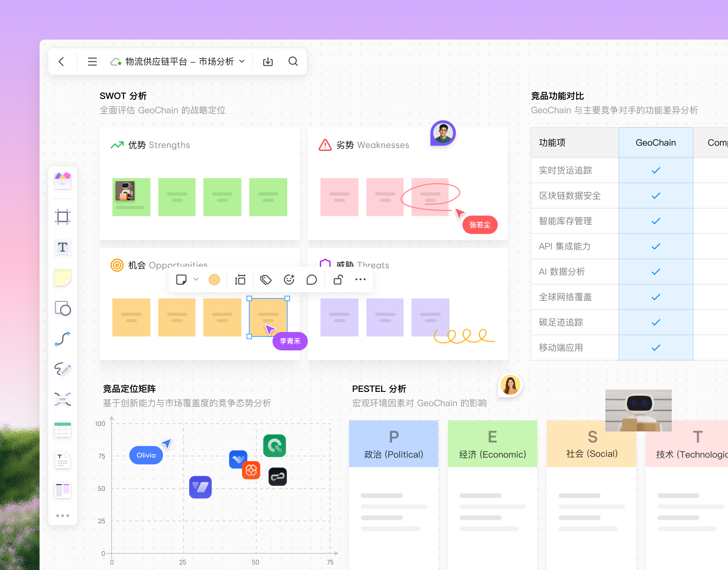This screenshot has height=570, width=728.
Task: Open the hamburger menu
Action: click(x=92, y=61)
